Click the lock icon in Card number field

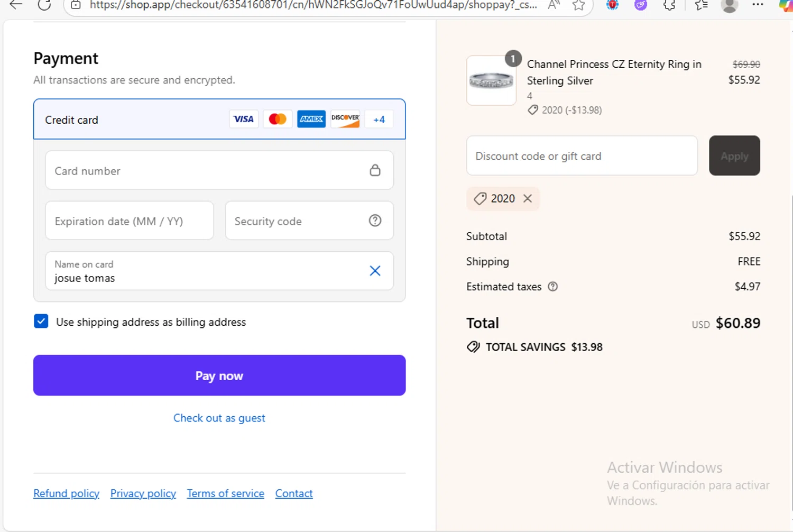point(375,170)
